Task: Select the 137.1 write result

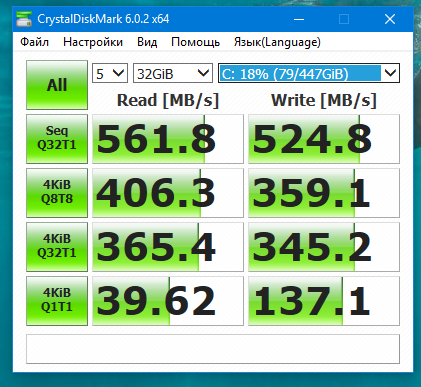Action: tap(324, 301)
